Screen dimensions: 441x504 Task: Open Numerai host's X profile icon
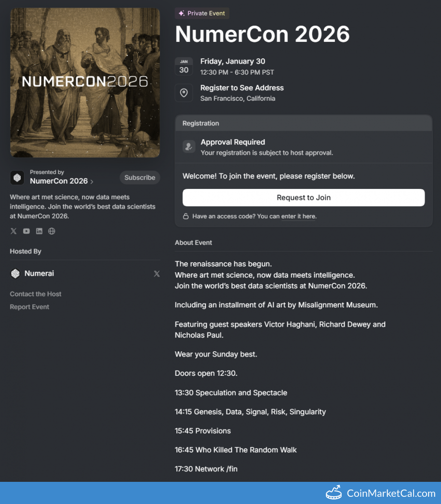click(157, 274)
